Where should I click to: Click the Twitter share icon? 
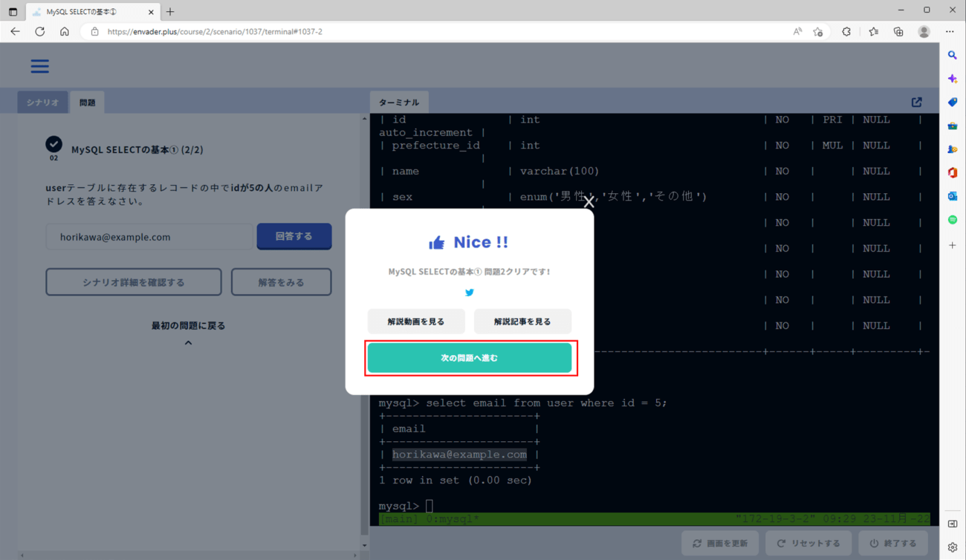coord(469,293)
